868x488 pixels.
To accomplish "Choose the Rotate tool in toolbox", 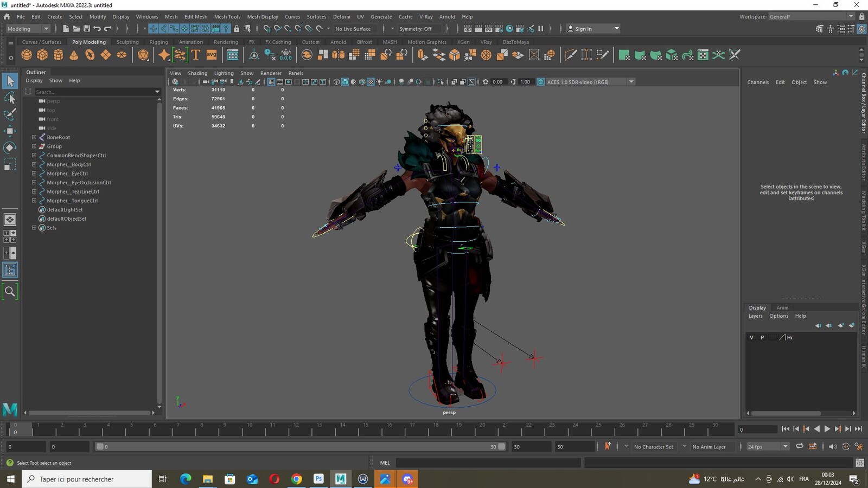I will pyautogui.click(x=10, y=147).
